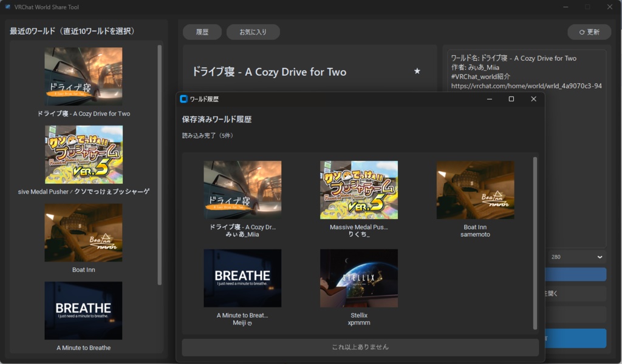Click the Boat Inn label in recent worlds

coord(83,270)
